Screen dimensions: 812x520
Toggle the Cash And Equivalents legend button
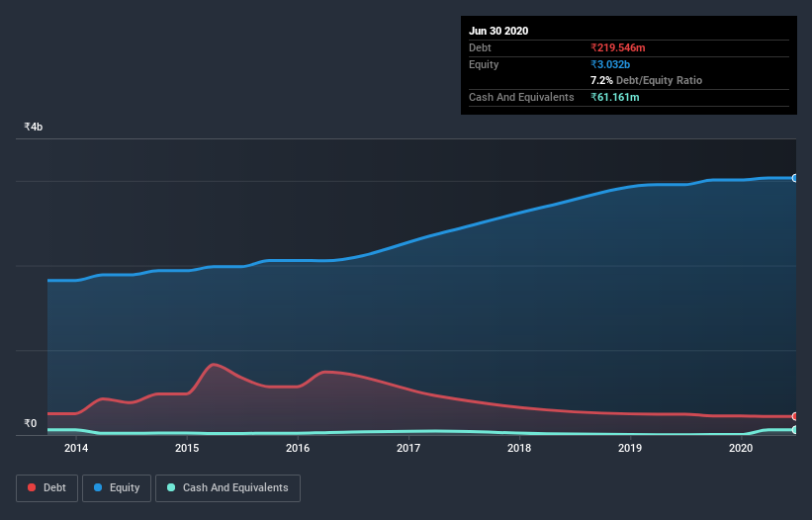[x=227, y=488]
